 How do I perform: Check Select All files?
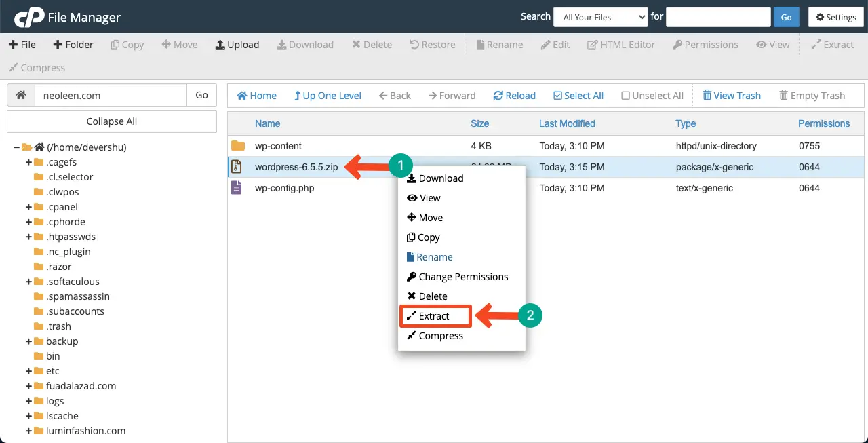(578, 96)
